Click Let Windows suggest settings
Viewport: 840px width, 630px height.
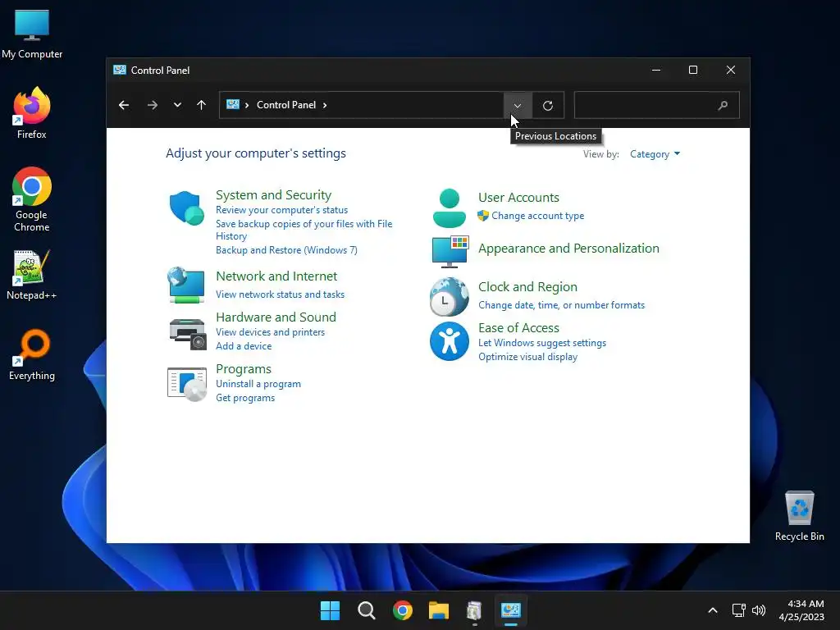tap(542, 343)
